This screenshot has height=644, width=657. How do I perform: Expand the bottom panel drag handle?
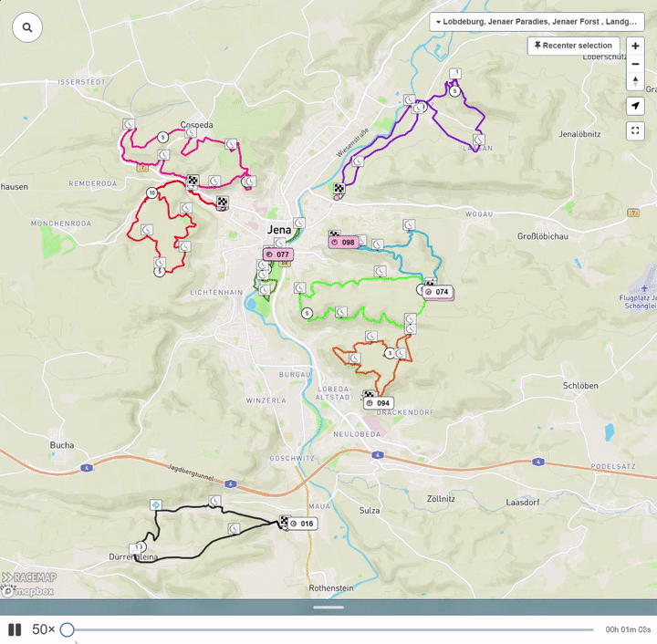[328, 607]
